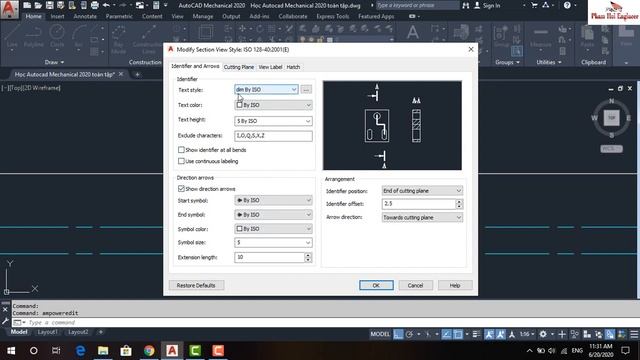Image resolution: width=640 pixels, height=360 pixels.
Task: Click the MODEL space toggle in status bar
Action: (380, 334)
